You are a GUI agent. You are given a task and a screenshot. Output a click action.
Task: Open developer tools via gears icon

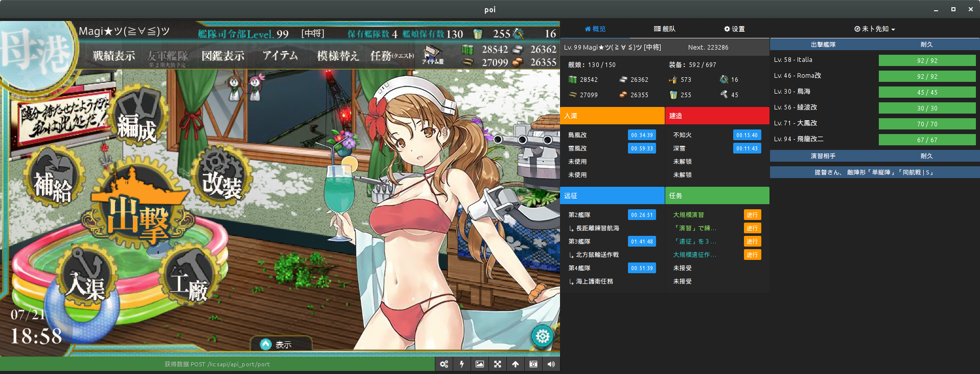[444, 364]
